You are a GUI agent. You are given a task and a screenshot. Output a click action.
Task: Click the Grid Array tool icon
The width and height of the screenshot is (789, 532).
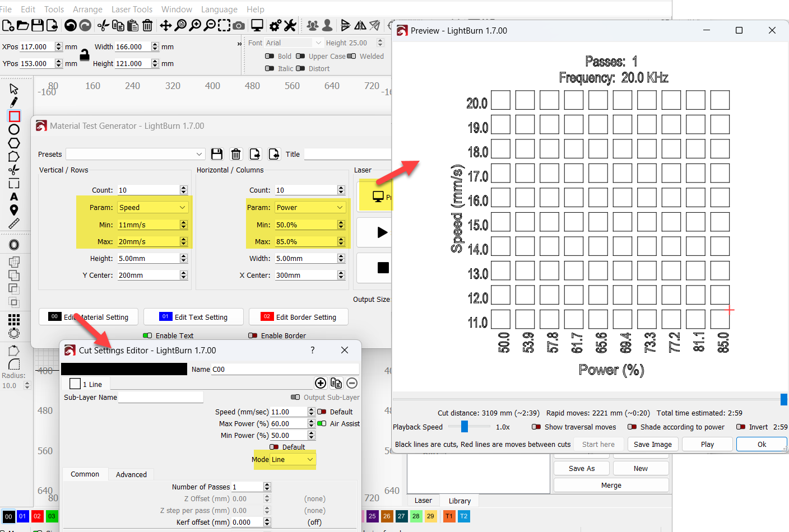14,320
